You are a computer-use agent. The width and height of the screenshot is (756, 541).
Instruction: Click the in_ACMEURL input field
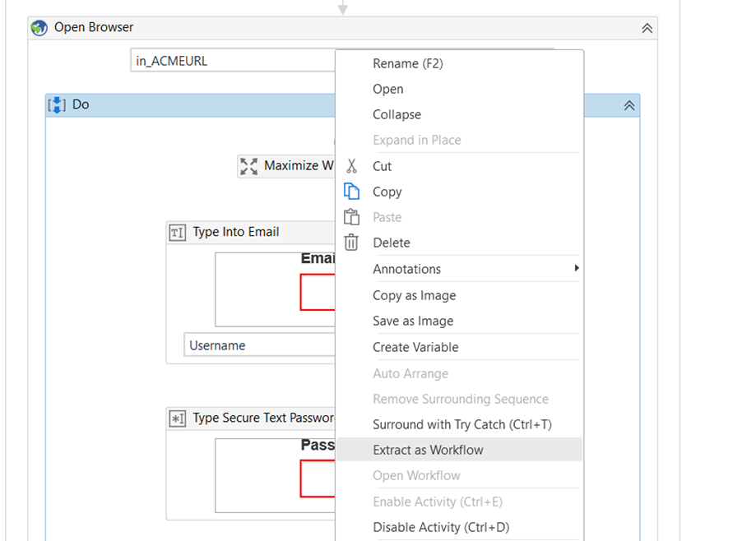(232, 61)
